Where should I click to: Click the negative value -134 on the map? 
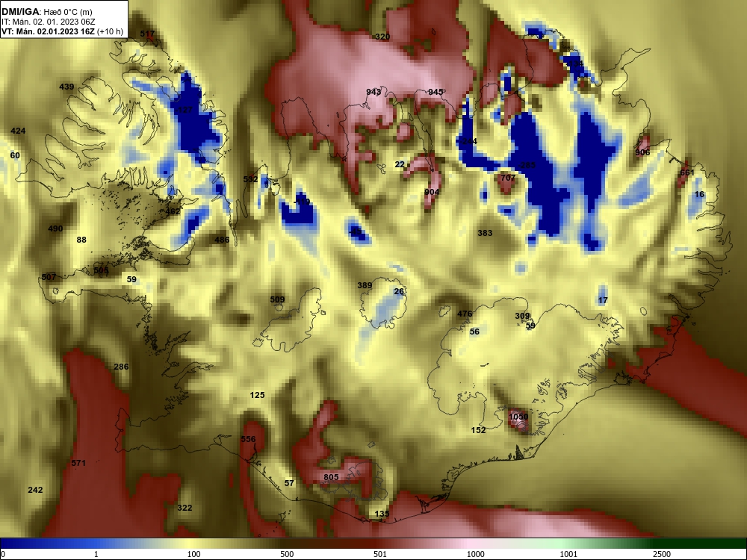point(574,63)
